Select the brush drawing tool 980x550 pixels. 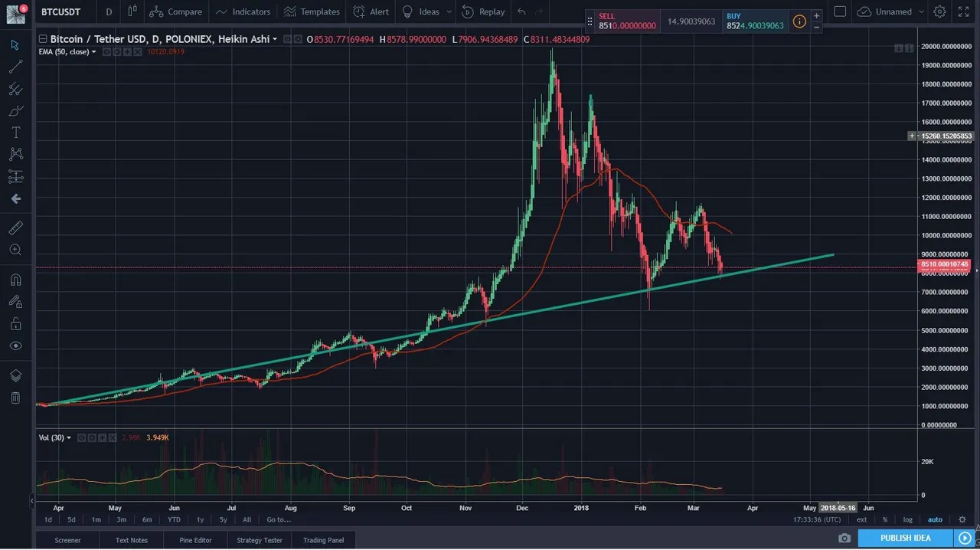[x=15, y=111]
